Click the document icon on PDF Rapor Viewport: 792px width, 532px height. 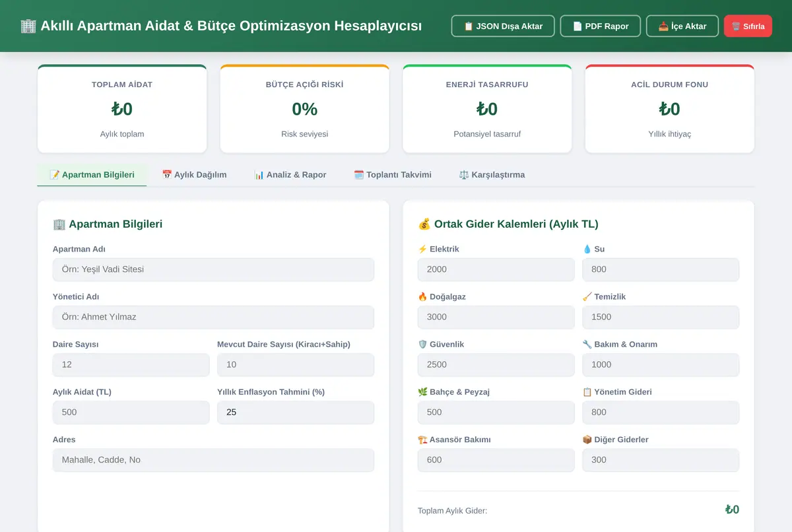tap(577, 26)
